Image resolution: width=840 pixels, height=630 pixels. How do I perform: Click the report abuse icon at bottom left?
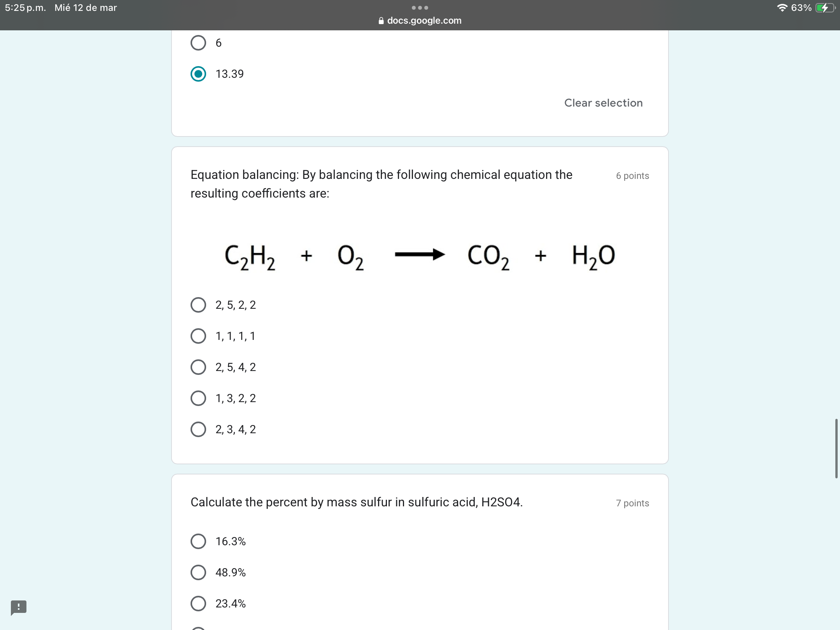pos(18,607)
